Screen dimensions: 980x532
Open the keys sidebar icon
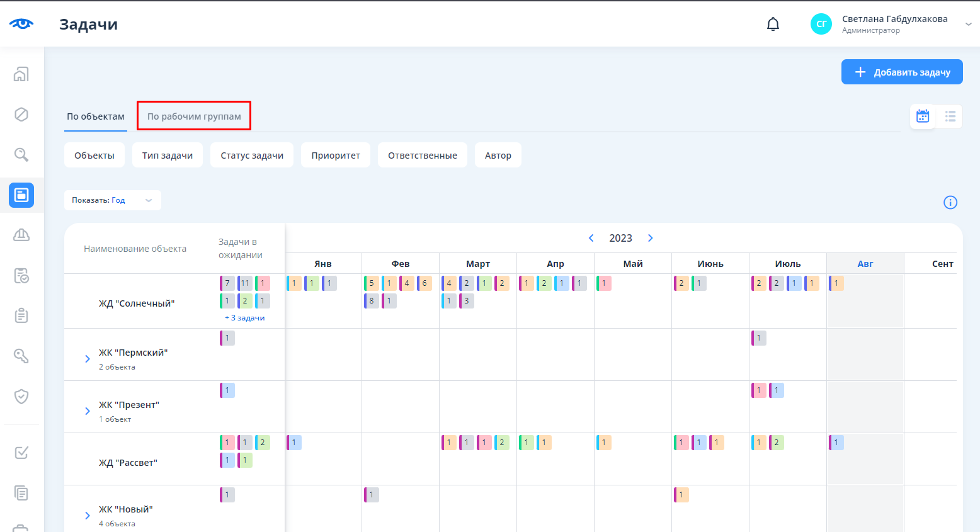(x=21, y=356)
